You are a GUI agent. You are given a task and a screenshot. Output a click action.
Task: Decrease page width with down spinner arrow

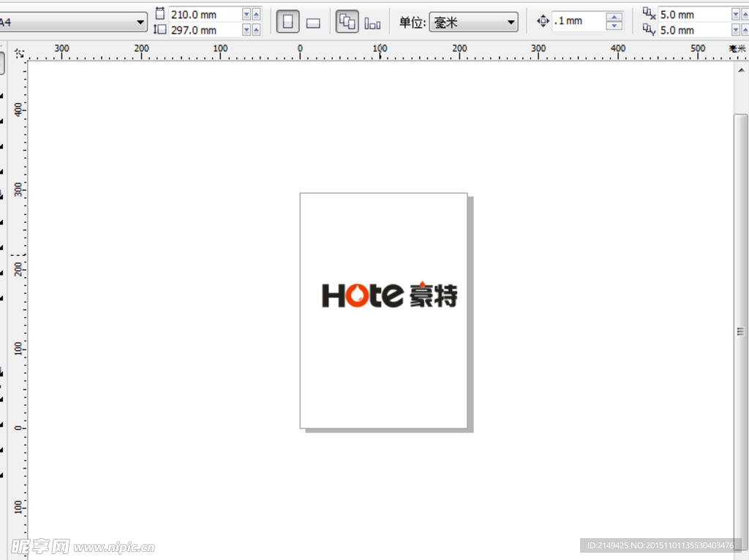tap(246, 15)
